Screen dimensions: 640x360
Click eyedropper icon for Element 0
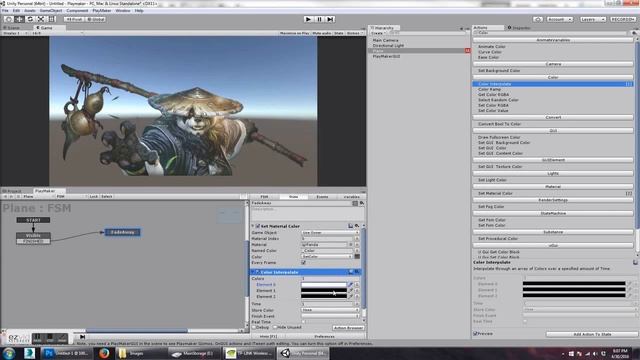tap(350, 284)
